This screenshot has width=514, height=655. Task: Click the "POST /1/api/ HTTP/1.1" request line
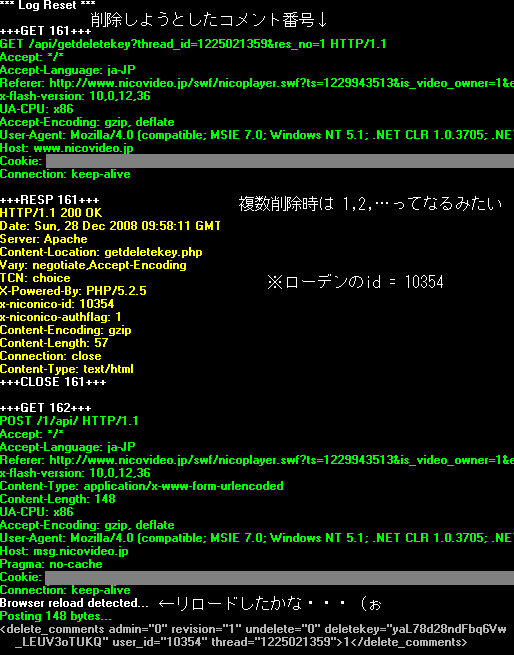coord(69,421)
